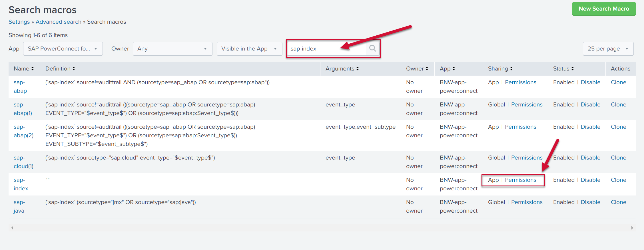Sort table by Owner column
The height and width of the screenshot is (250, 644).
pos(417,69)
